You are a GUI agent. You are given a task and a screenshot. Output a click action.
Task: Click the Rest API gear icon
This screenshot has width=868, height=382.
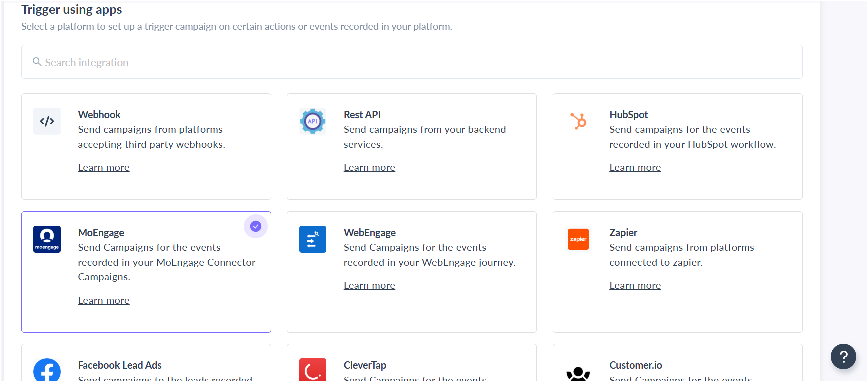(x=313, y=121)
